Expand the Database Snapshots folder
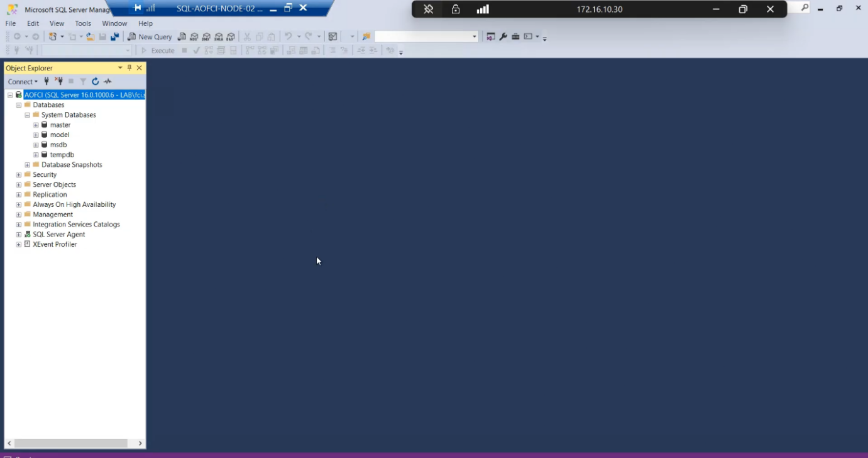The width and height of the screenshot is (868, 458). point(28,165)
